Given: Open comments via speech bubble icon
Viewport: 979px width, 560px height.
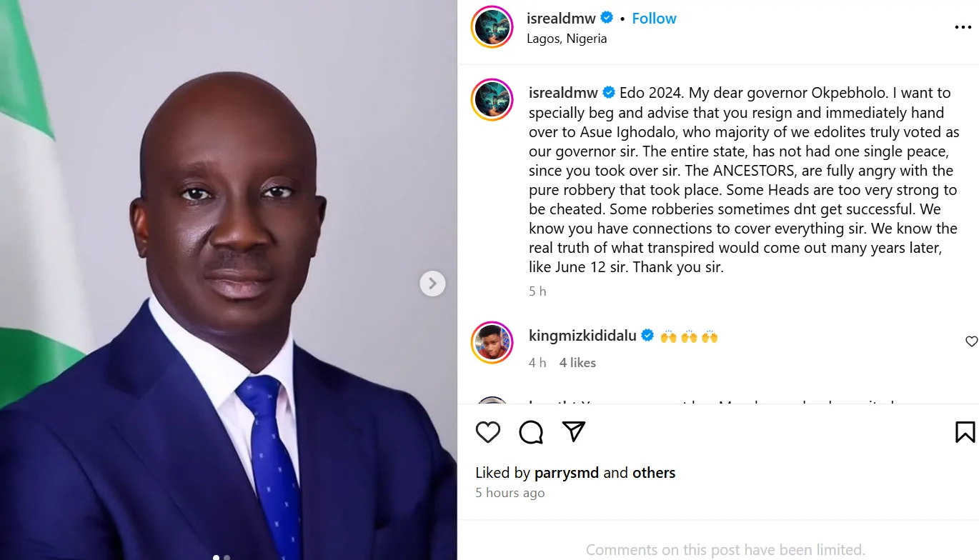Looking at the screenshot, I should point(531,432).
